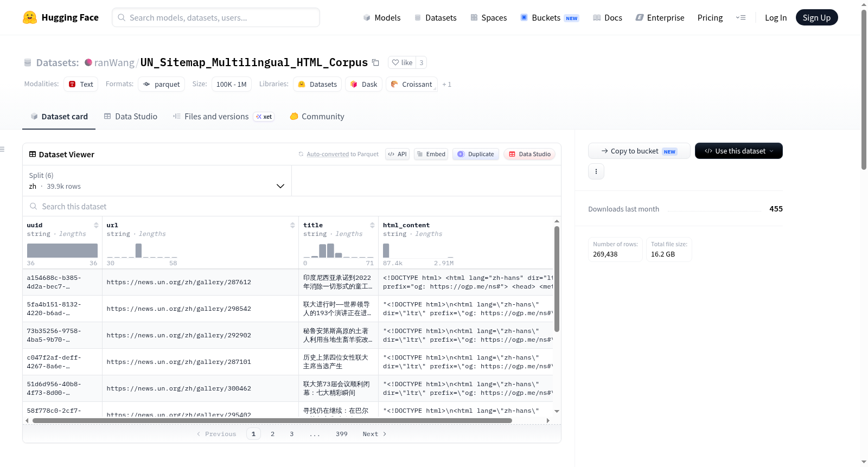Viewport: 868px width, 467px height.
Task: Select the cell with gallery/287612 URL
Action: click(x=200, y=282)
